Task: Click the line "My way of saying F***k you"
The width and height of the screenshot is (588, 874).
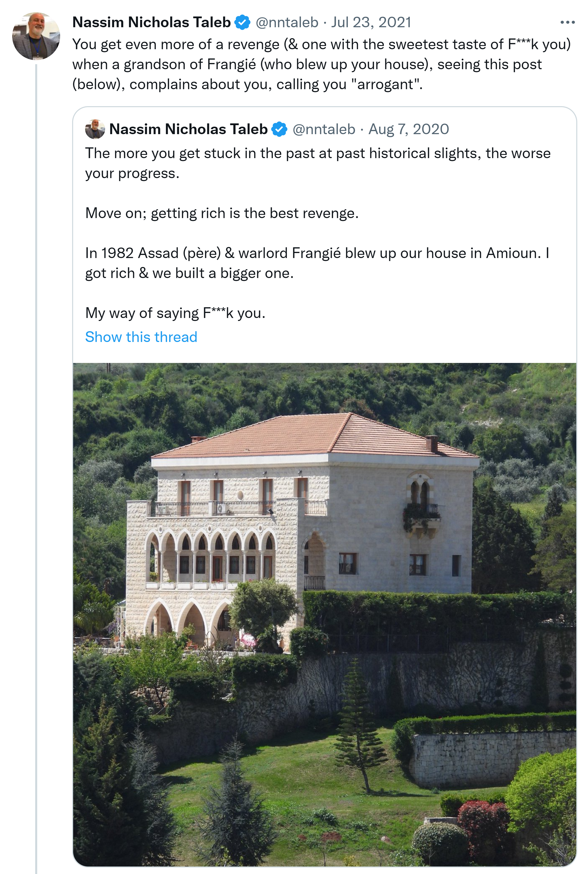Action: click(175, 313)
